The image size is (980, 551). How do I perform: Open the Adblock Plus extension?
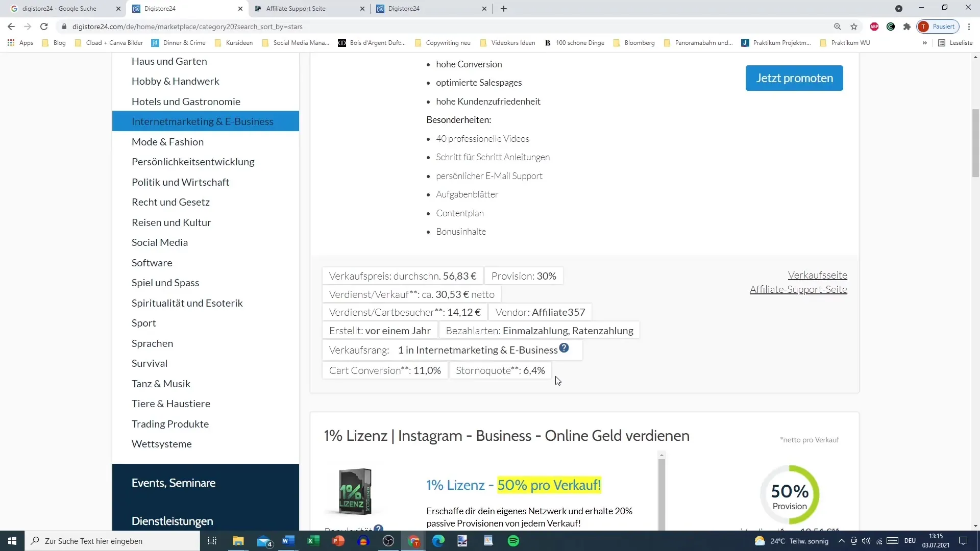[x=874, y=27]
